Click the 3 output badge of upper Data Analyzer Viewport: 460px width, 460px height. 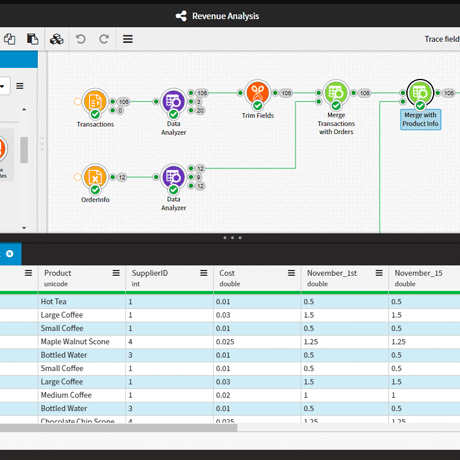(x=199, y=102)
